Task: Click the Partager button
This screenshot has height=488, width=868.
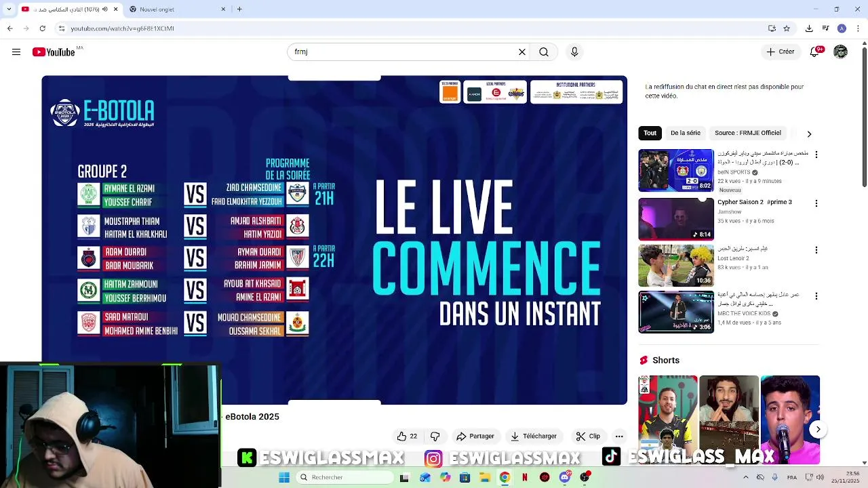Action: [x=475, y=436]
